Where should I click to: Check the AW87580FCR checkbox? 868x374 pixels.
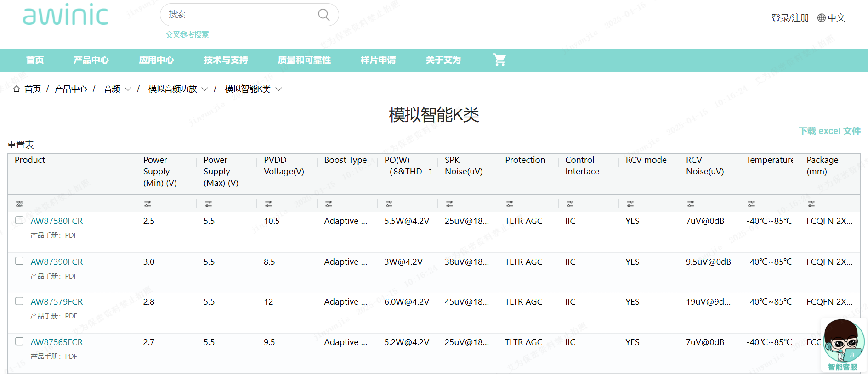tap(19, 220)
